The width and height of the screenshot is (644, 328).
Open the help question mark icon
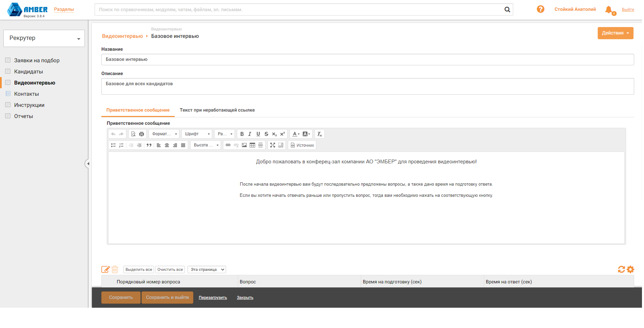[541, 9]
